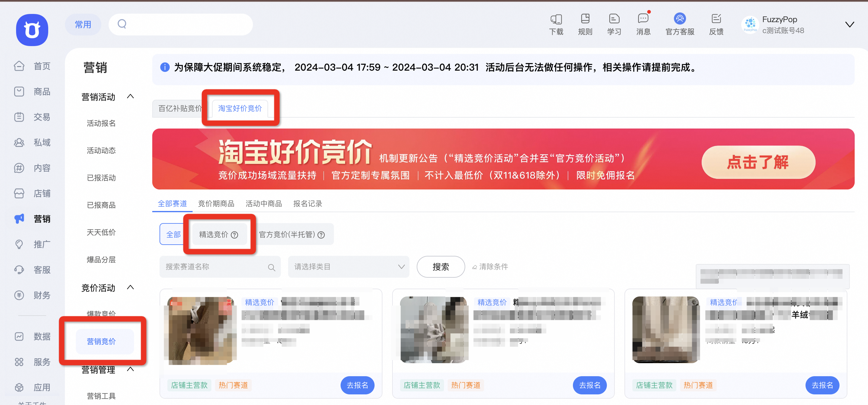Select the 报名记录 tab

(308, 203)
